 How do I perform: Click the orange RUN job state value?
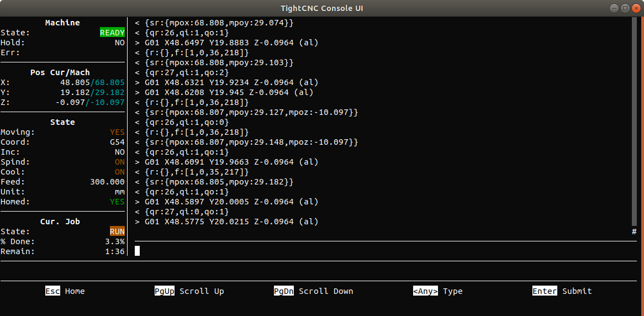point(117,231)
